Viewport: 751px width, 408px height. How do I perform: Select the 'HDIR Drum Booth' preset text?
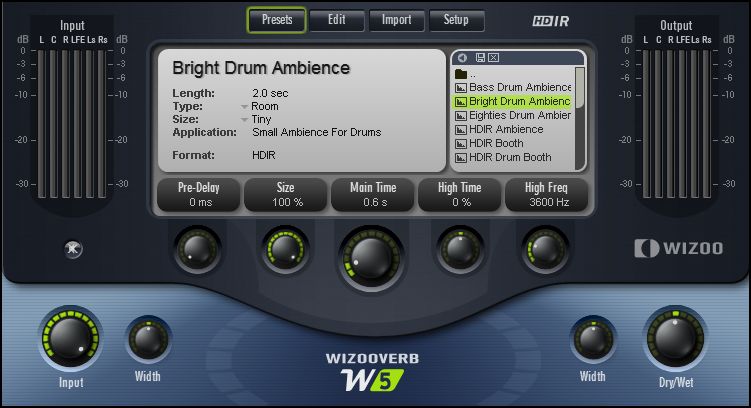point(510,157)
